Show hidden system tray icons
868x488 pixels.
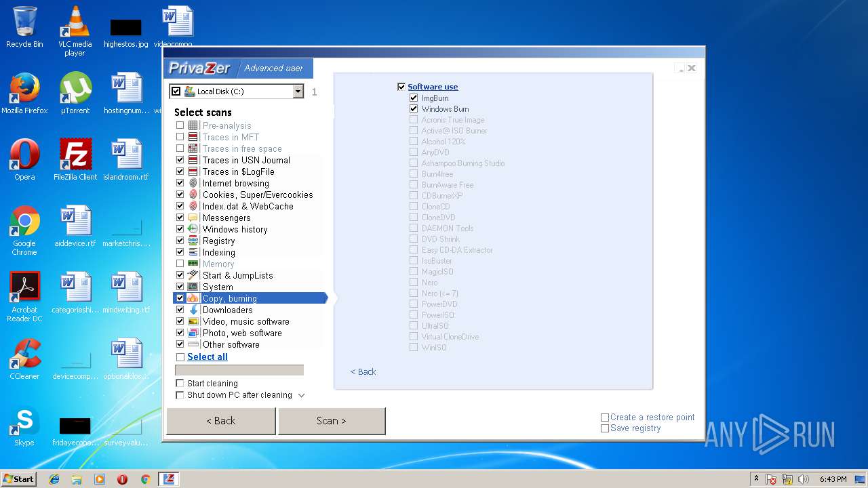coord(756,479)
